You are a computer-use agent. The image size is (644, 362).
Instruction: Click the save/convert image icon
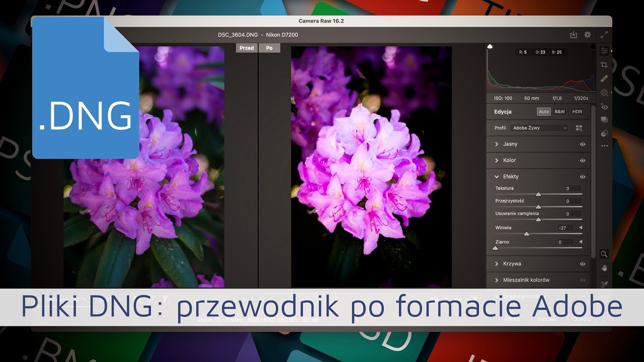click(x=574, y=35)
